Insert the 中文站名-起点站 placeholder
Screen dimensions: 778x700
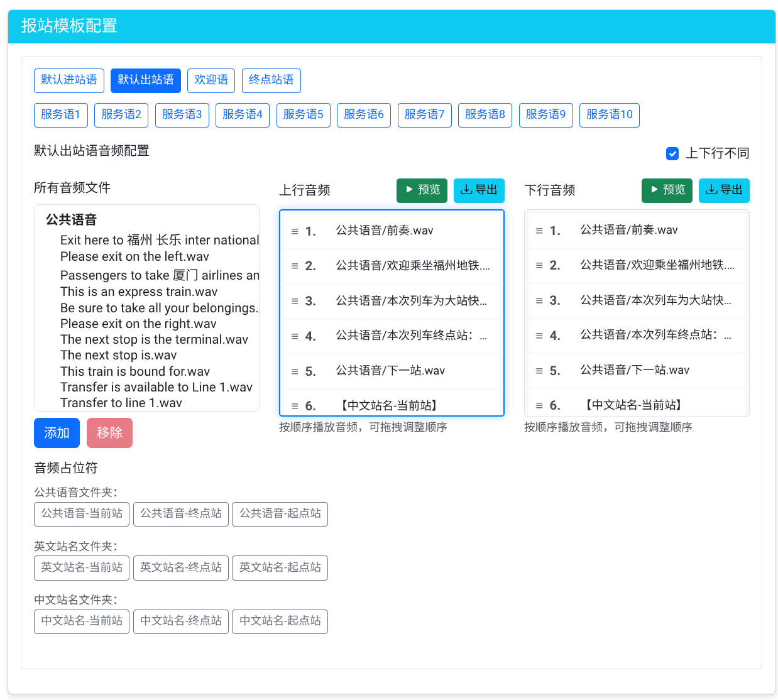(280, 621)
